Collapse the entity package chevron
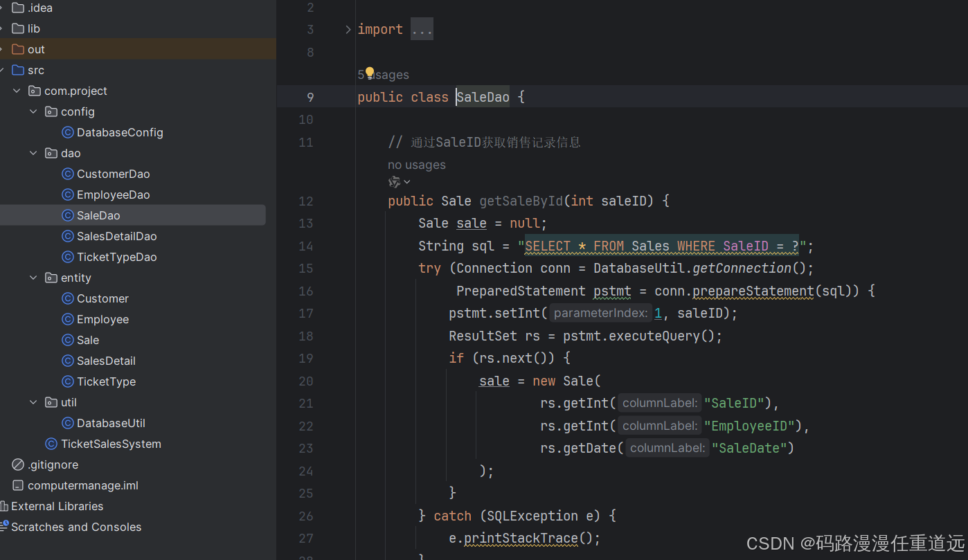The width and height of the screenshot is (968, 560). 33,278
